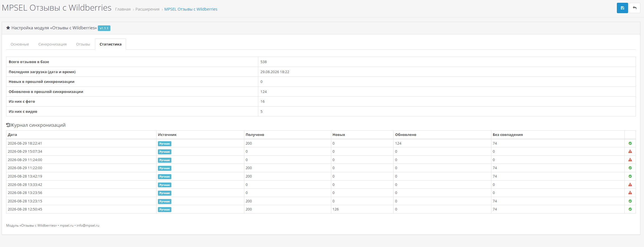Click the back arrow icon button
The height and width of the screenshot is (247, 644).
click(x=634, y=8)
